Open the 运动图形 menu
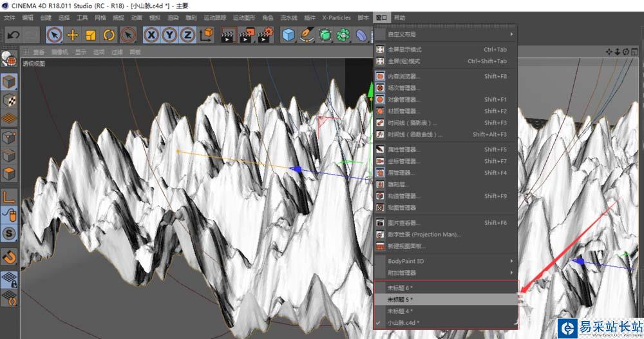This screenshot has width=644, height=339. (x=244, y=17)
